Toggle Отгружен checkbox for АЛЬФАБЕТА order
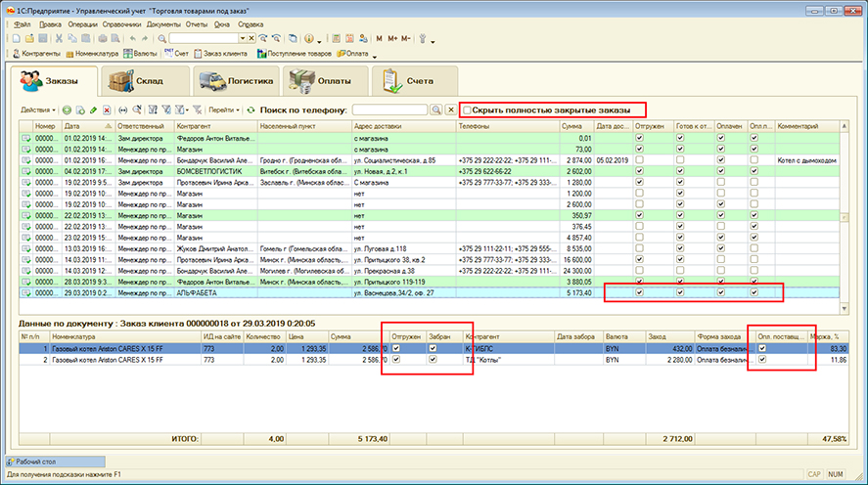The height and width of the screenshot is (485, 868). point(639,291)
